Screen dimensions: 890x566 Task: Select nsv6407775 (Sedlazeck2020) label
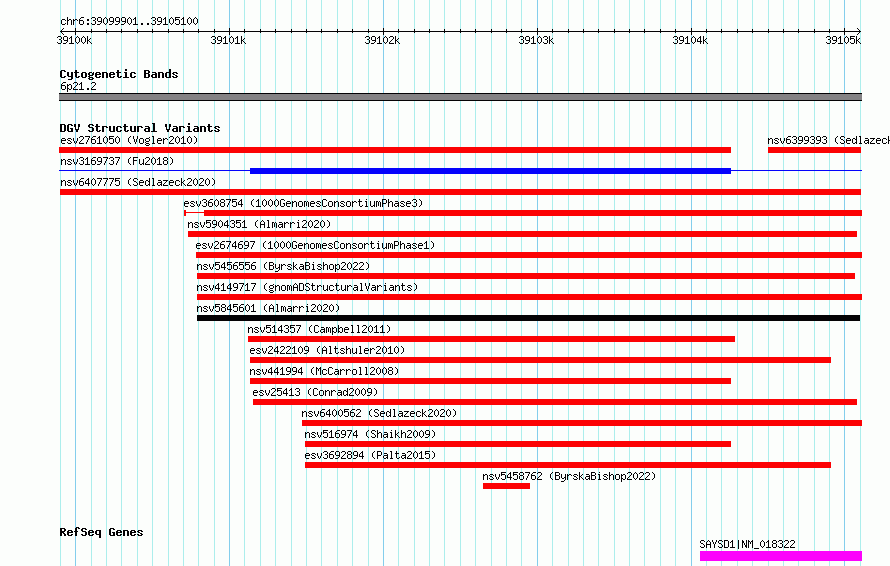coord(138,182)
